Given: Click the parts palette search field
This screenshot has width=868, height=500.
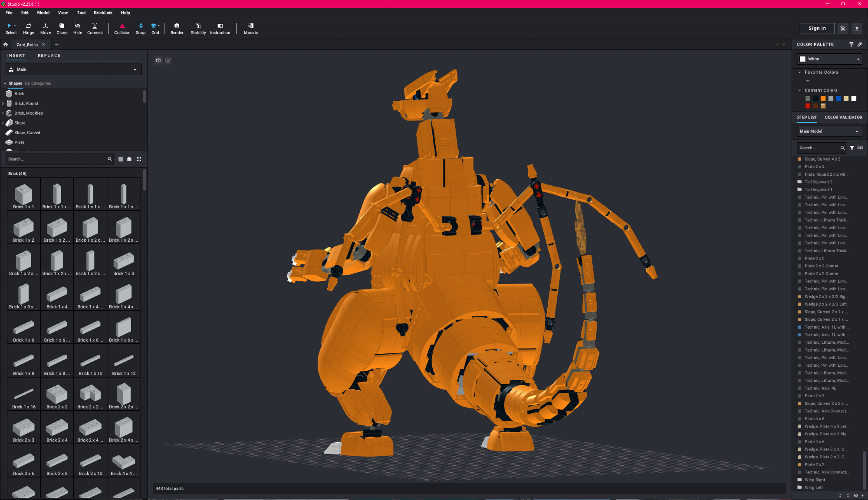Looking at the screenshot, I should (x=56, y=159).
